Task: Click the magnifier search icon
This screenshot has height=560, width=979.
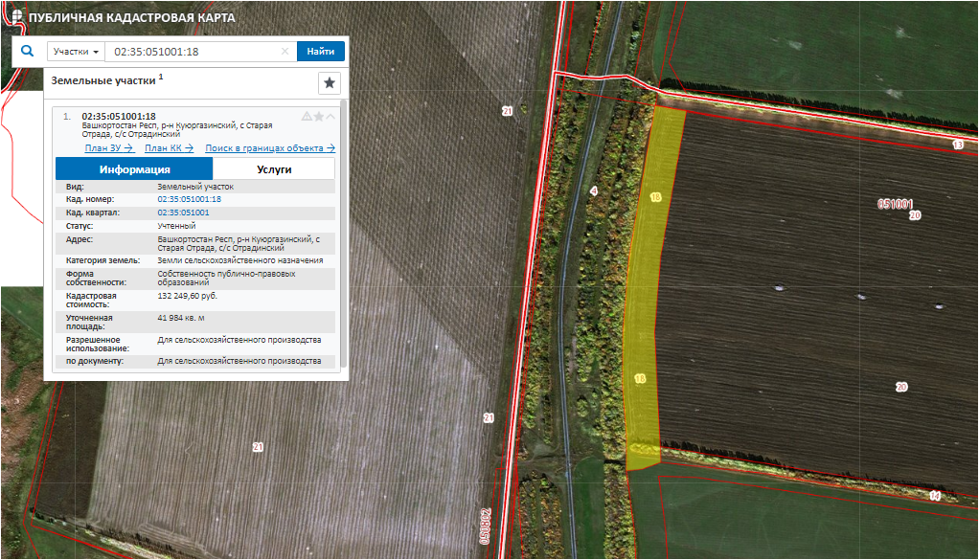Action: coord(27,52)
